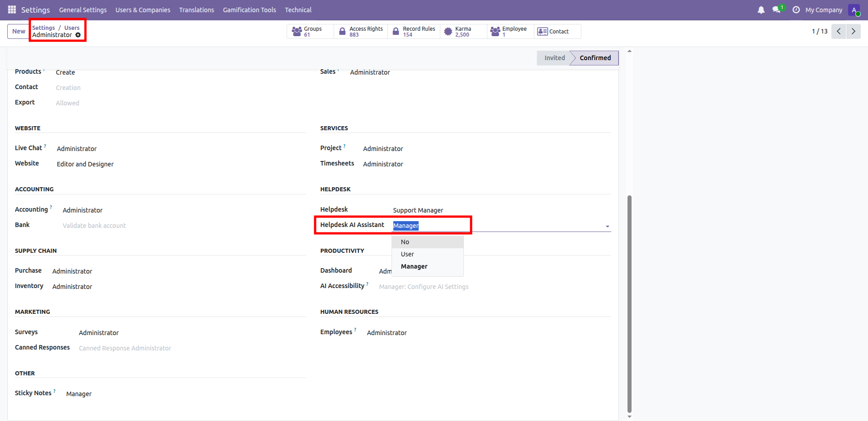This screenshot has height=421, width=868.
Task: Open Translations menu
Action: tap(197, 10)
